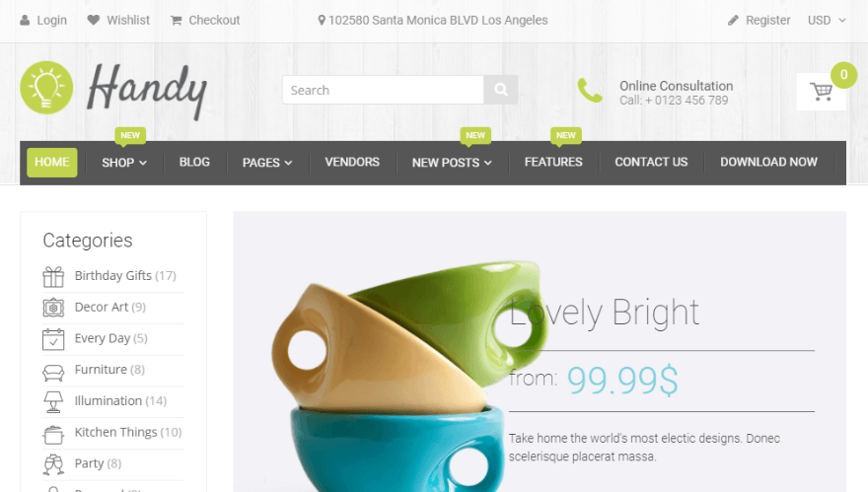
Task: Click the Download Now link
Action: [768, 162]
